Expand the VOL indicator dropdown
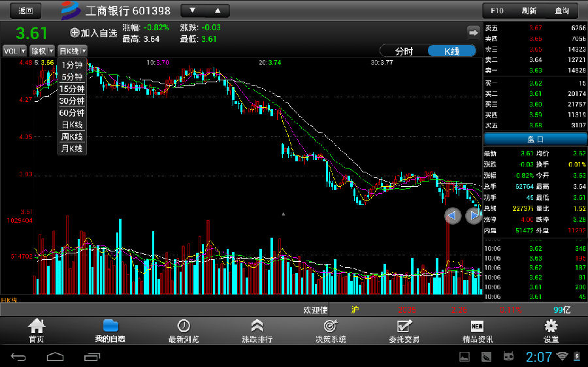Image resolution: width=588 pixels, height=367 pixels. click(14, 51)
